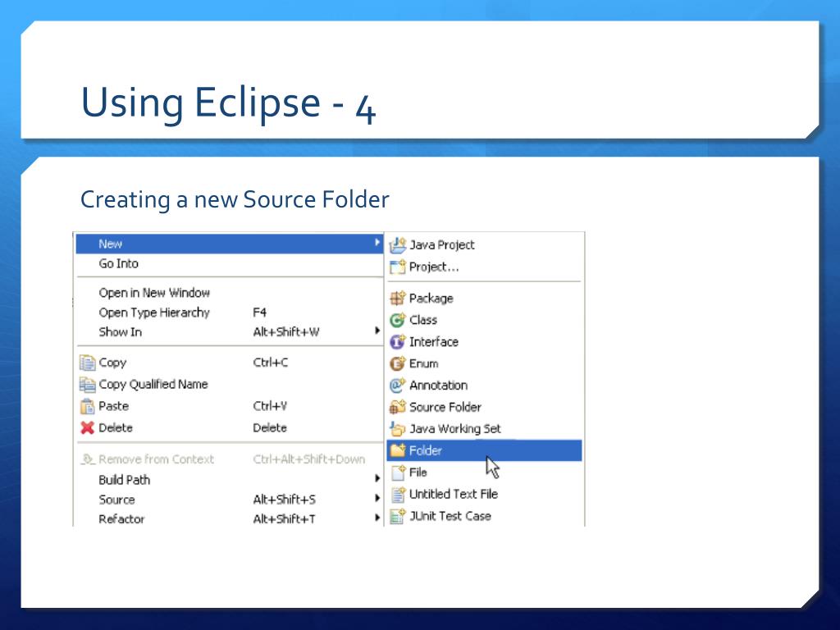Open the Source menu entry
Viewport: 840px width, 630px height.
(x=230, y=500)
